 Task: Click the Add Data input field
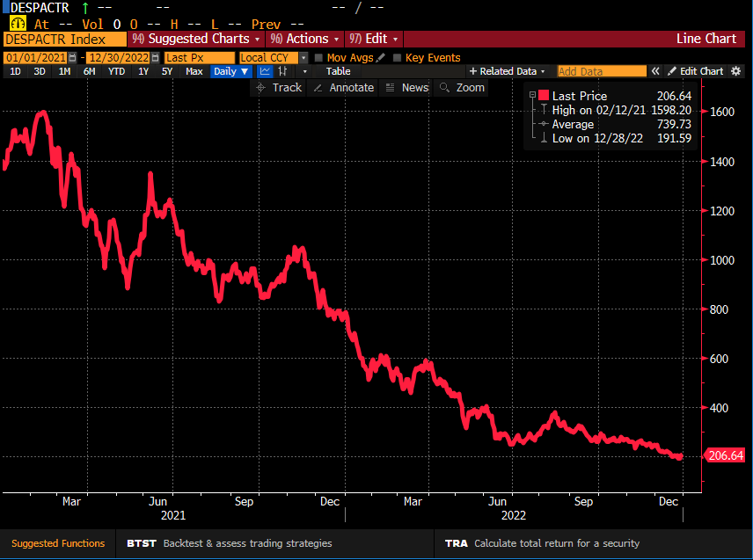pyautogui.click(x=602, y=71)
